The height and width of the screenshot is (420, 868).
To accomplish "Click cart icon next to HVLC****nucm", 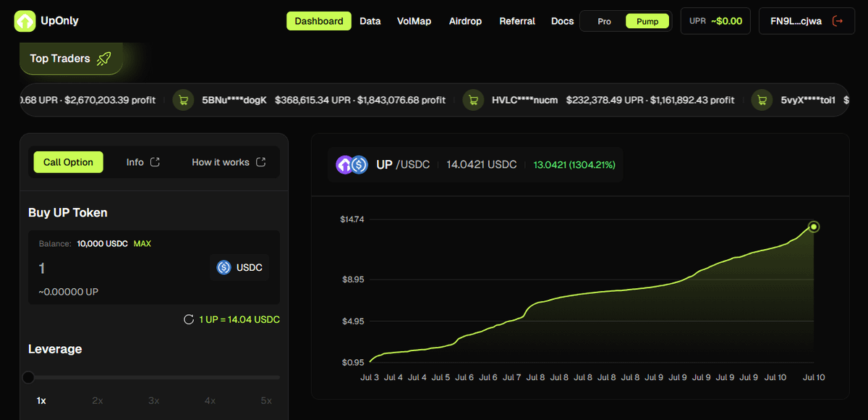I will [x=474, y=100].
